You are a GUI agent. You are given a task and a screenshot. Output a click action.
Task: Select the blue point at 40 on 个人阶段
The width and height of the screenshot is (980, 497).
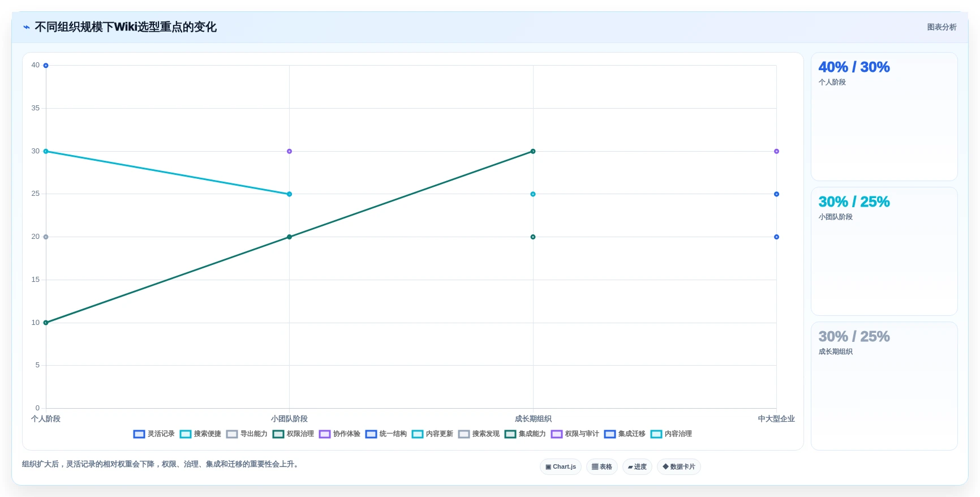pos(46,66)
